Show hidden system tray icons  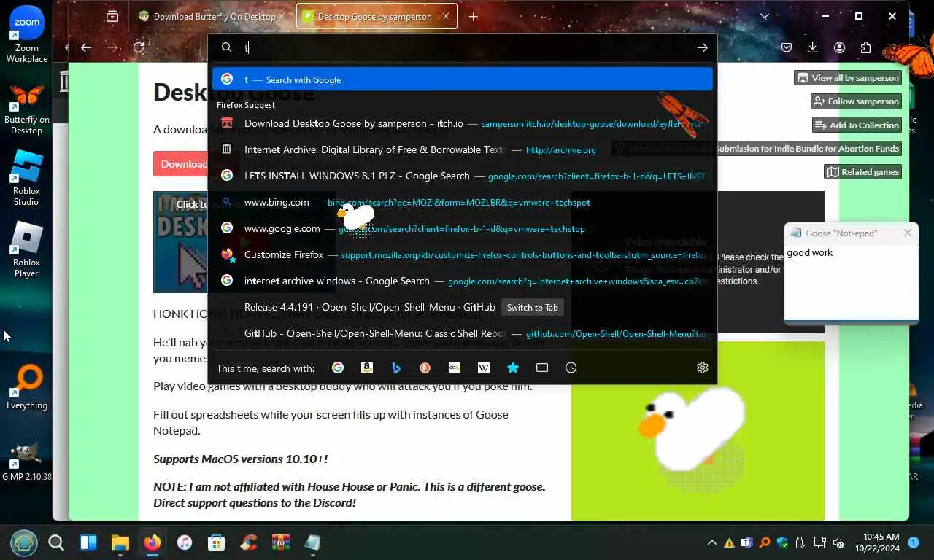711,542
